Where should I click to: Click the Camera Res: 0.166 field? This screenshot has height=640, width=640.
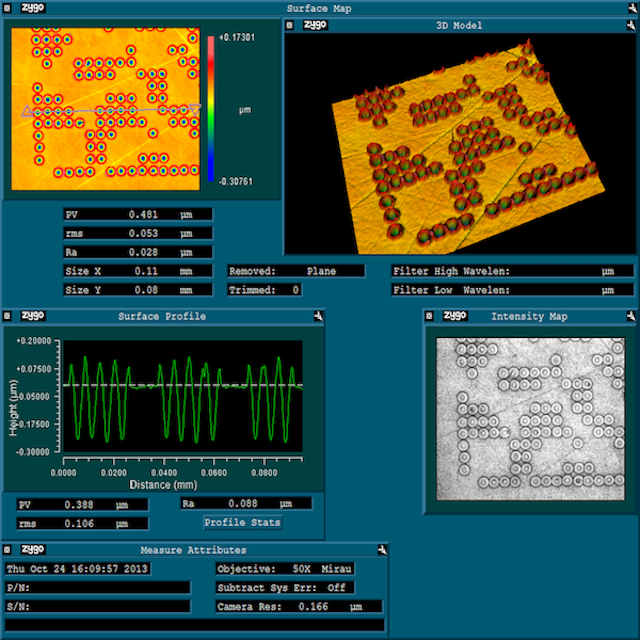299,607
